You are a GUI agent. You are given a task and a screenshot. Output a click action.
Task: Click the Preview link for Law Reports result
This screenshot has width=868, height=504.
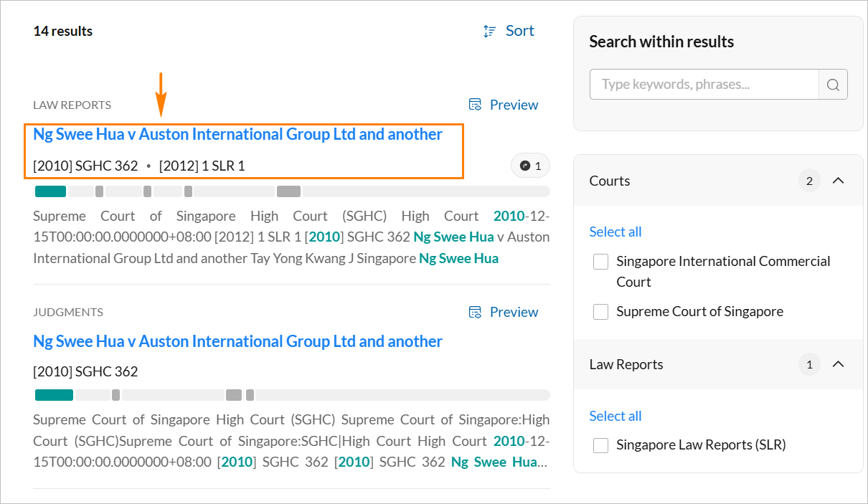(514, 105)
